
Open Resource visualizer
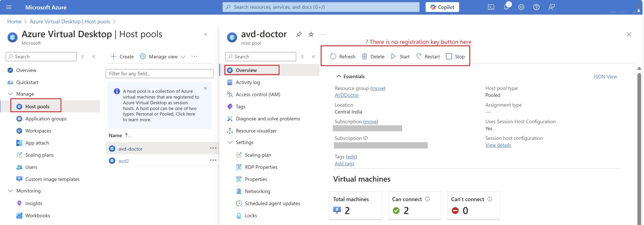pos(256,131)
